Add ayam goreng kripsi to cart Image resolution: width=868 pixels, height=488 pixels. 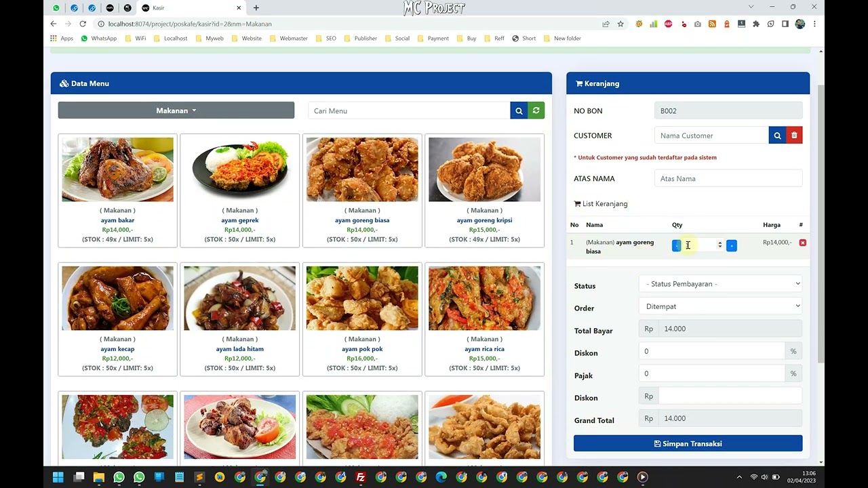pos(484,190)
